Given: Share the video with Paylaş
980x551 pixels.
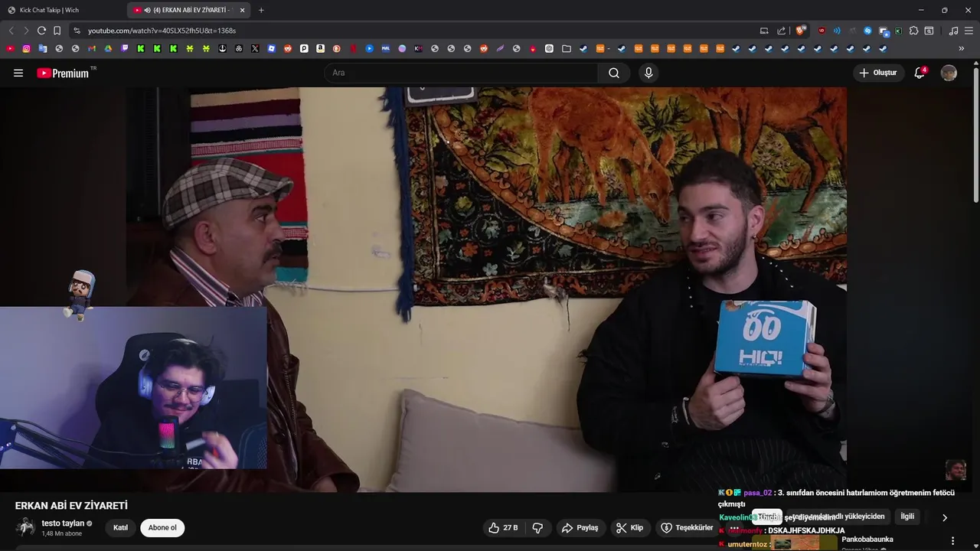Looking at the screenshot, I should 580,527.
